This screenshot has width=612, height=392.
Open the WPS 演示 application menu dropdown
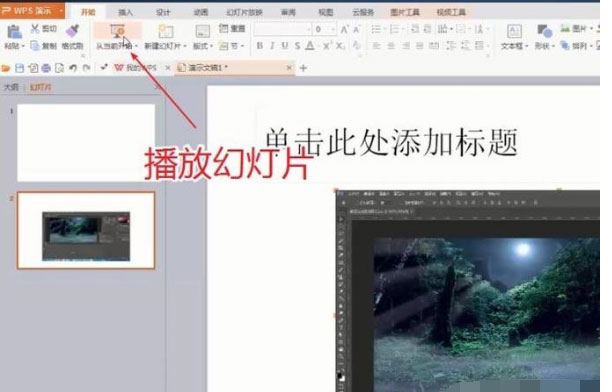(x=61, y=11)
